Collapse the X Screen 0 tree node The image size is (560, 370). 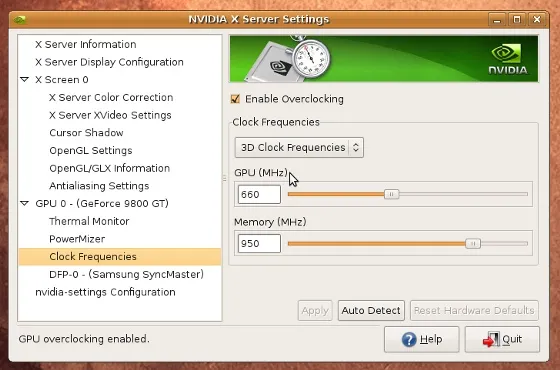(x=25, y=79)
